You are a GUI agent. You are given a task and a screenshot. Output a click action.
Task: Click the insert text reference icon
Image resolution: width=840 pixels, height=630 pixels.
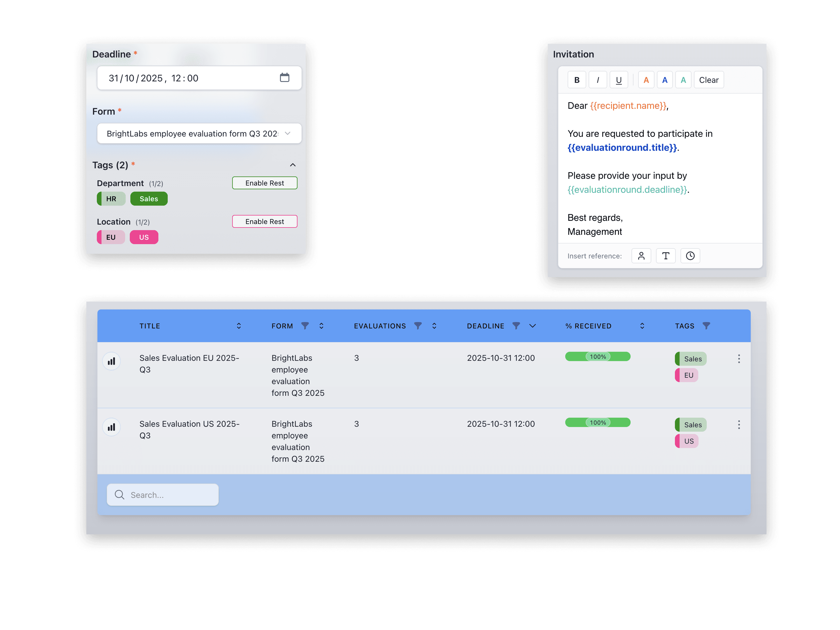666,256
